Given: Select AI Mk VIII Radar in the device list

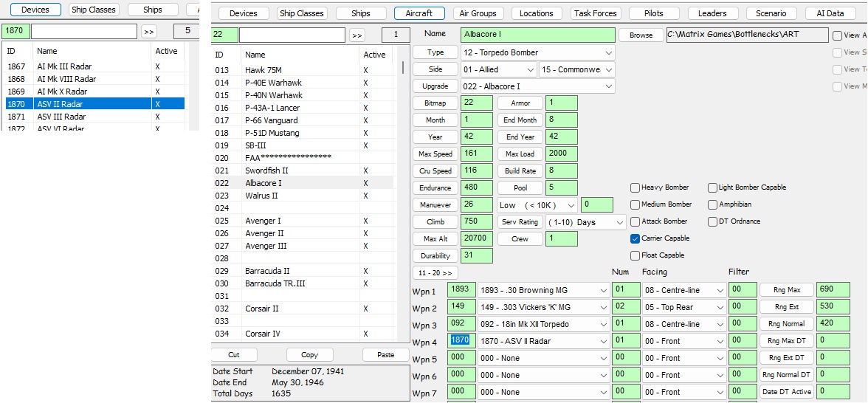Looking at the screenshot, I should click(x=95, y=79).
